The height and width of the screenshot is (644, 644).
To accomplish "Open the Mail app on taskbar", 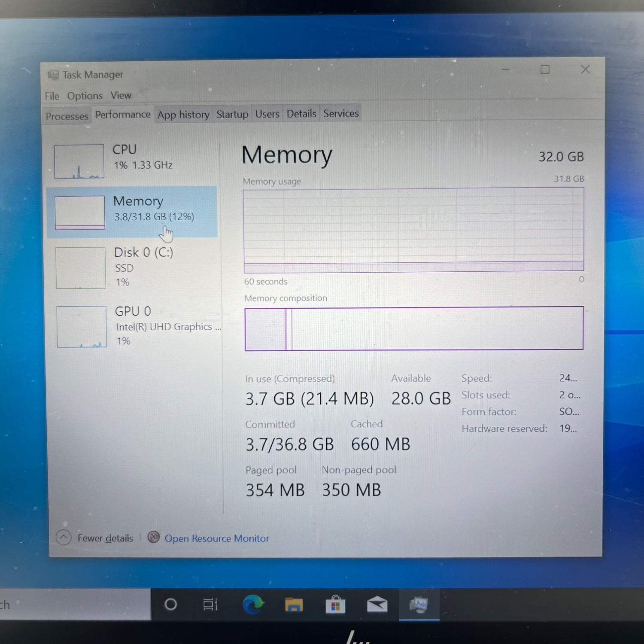I will coord(377,605).
